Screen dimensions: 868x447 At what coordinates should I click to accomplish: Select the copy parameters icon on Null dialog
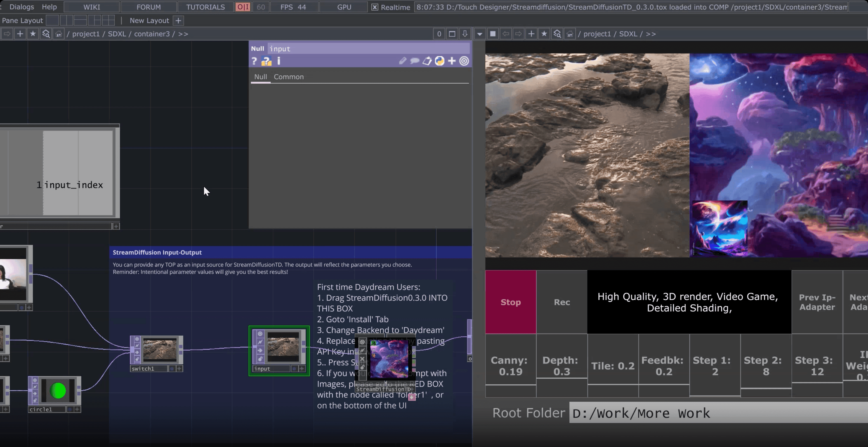click(427, 61)
